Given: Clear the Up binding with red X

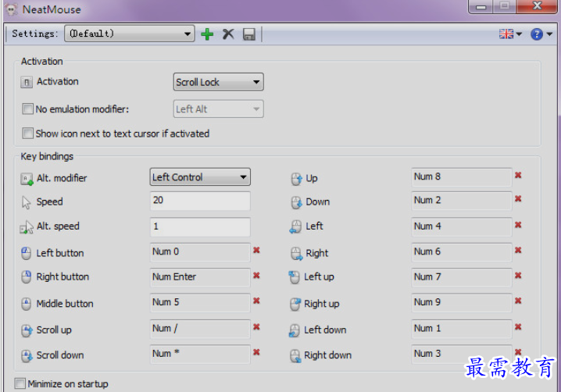Looking at the screenshot, I should [518, 175].
